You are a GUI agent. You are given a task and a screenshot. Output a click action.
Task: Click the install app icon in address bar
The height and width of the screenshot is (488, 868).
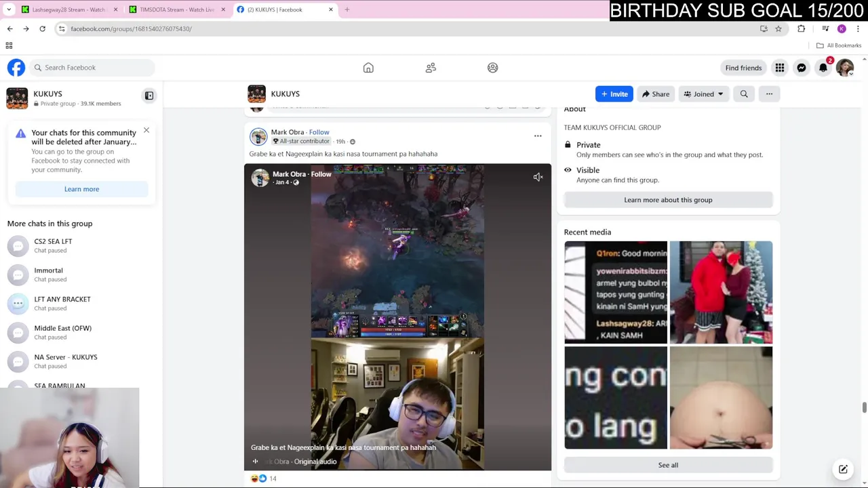click(764, 28)
